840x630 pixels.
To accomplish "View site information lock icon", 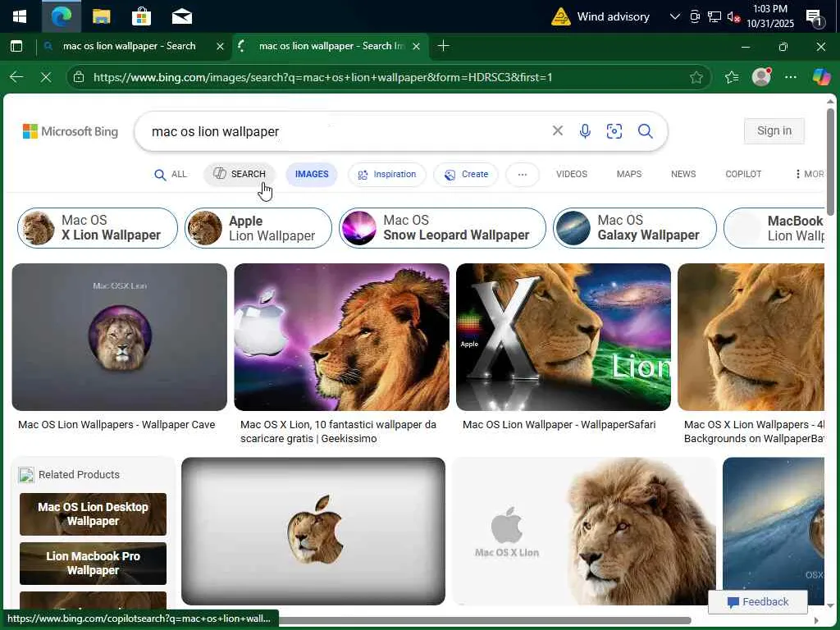I will pos(79,77).
